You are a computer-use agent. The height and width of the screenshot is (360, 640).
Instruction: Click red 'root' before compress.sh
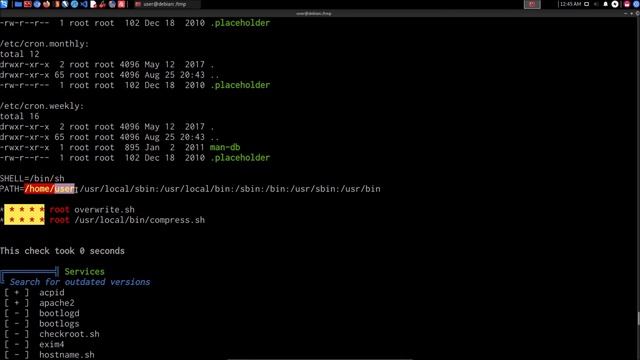60,220
